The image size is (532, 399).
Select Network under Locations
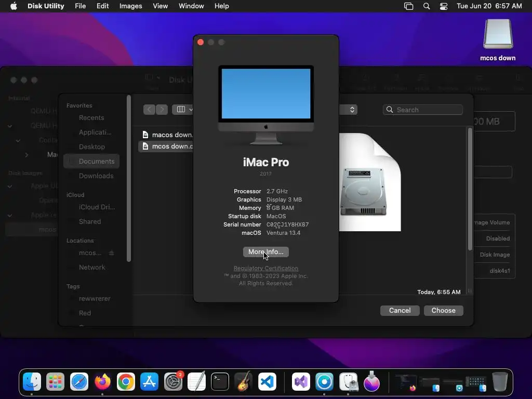(x=91, y=268)
